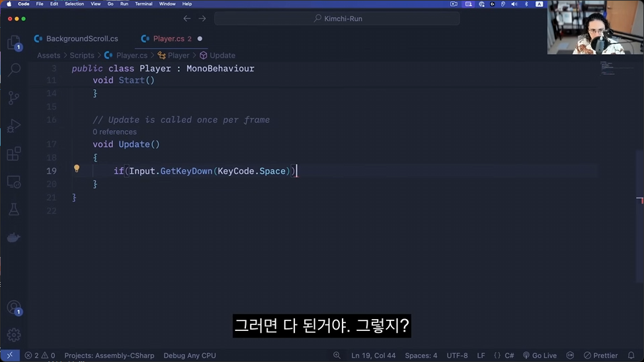Click the screen recording menu bar icon

[454, 4]
